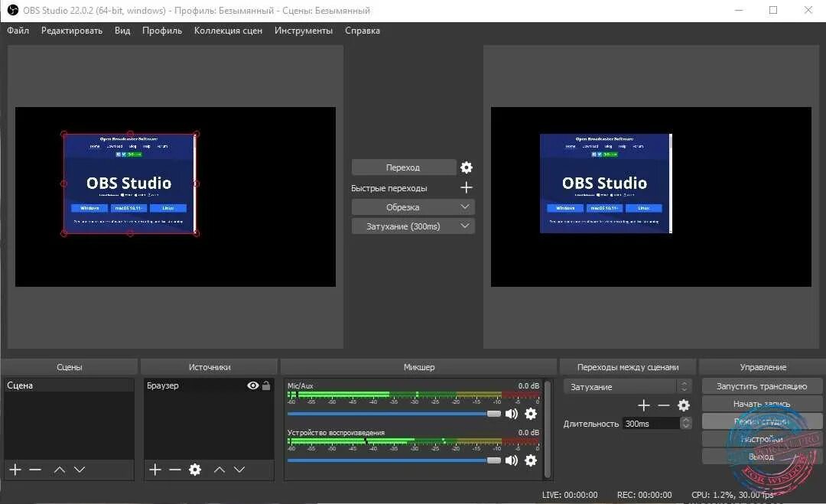Add a new source with plus icon

coord(154,470)
